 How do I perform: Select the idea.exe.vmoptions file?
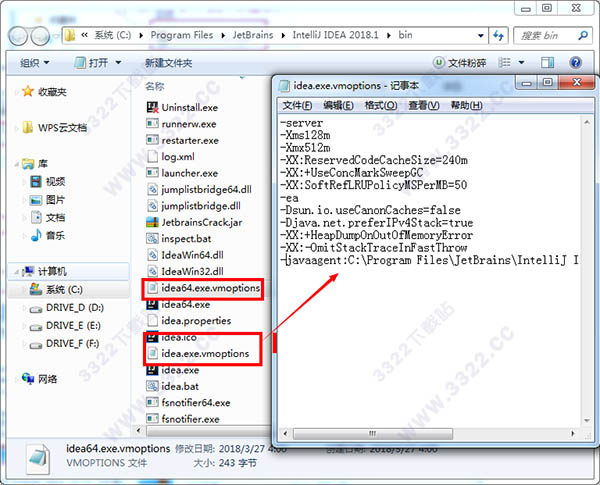pos(199,353)
